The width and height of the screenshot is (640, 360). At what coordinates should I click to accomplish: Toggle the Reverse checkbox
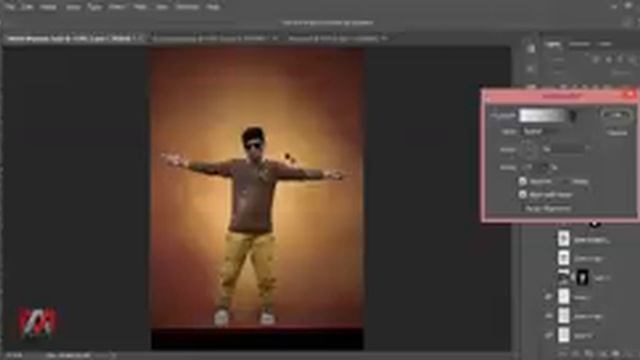point(522,181)
